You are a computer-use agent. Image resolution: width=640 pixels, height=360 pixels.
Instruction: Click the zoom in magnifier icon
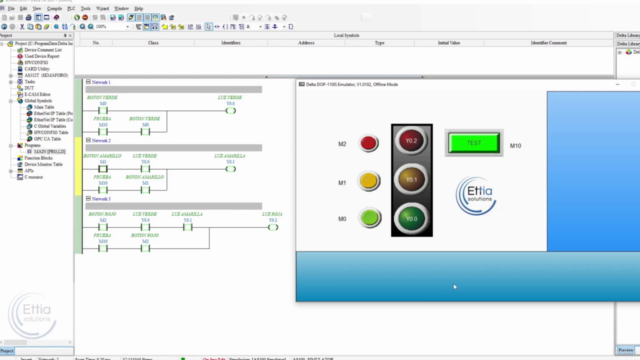pyautogui.click(x=82, y=27)
